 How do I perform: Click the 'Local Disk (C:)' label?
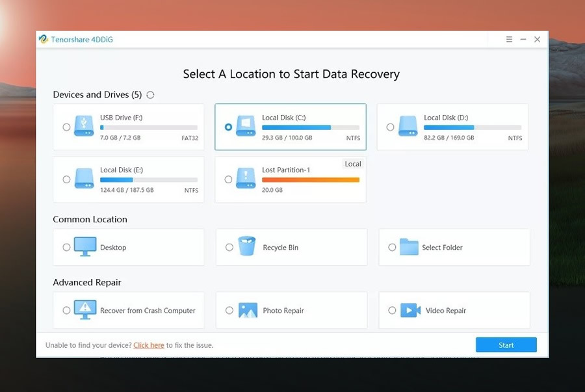click(x=284, y=118)
